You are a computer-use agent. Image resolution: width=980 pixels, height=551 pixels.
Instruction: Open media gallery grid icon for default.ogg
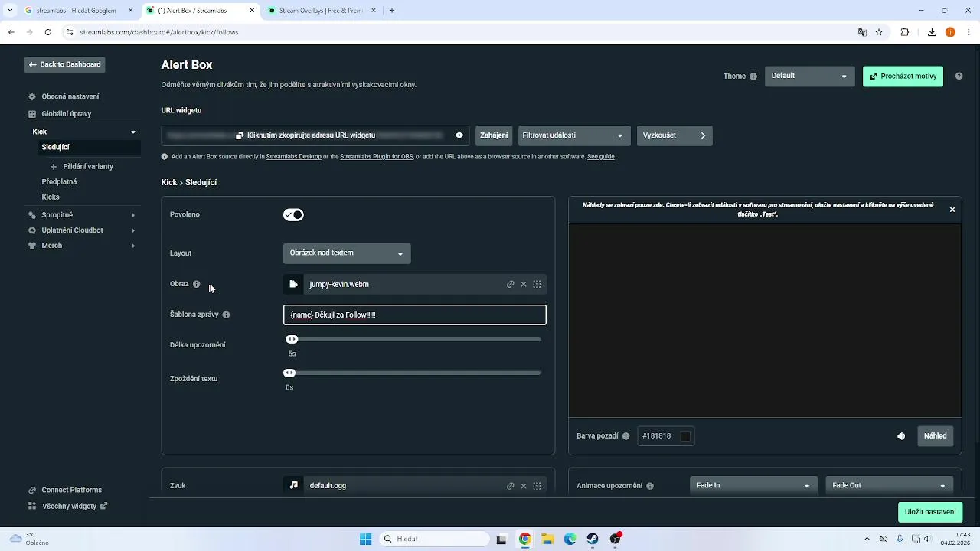[x=537, y=486]
